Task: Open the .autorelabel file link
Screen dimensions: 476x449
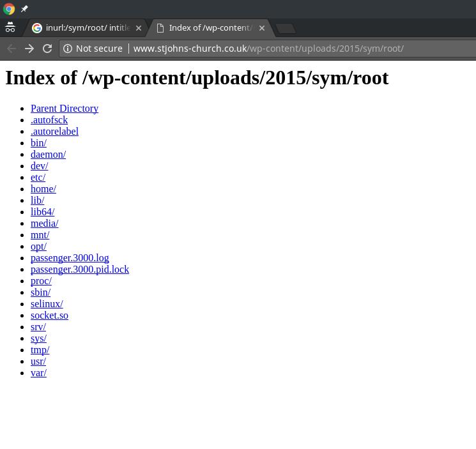Action: tap(54, 132)
